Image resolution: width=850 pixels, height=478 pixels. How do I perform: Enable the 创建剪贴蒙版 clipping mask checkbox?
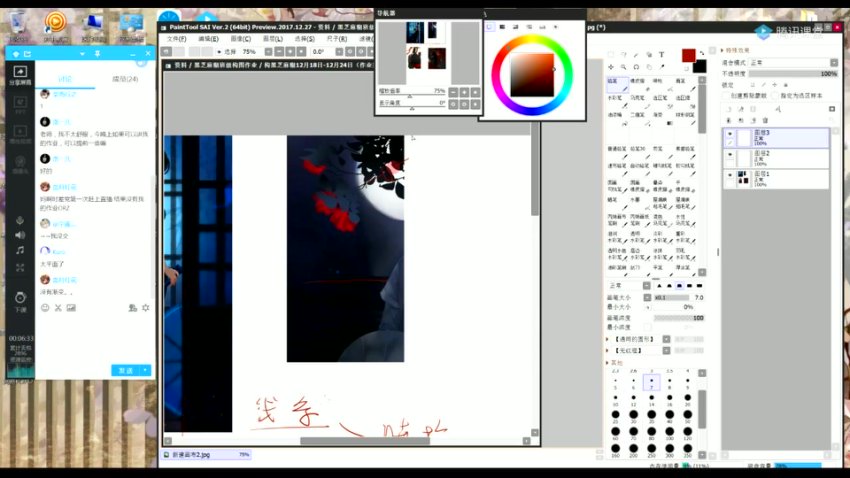726,96
